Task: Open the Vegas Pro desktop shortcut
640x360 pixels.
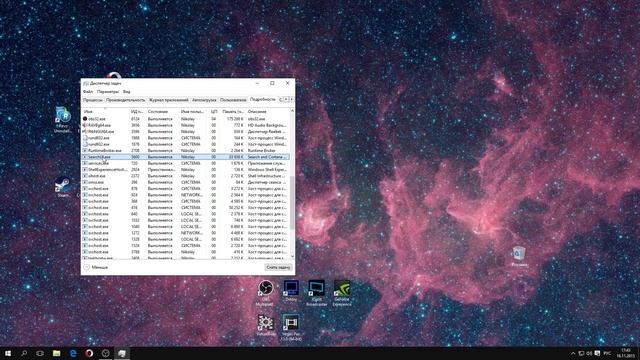Action: coord(291,327)
